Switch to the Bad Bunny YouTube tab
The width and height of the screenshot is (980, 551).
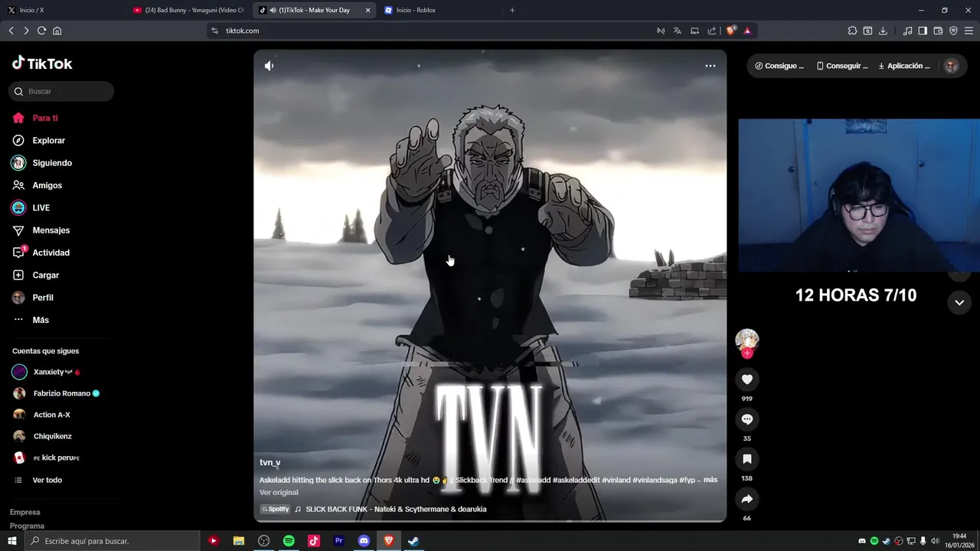(189, 10)
